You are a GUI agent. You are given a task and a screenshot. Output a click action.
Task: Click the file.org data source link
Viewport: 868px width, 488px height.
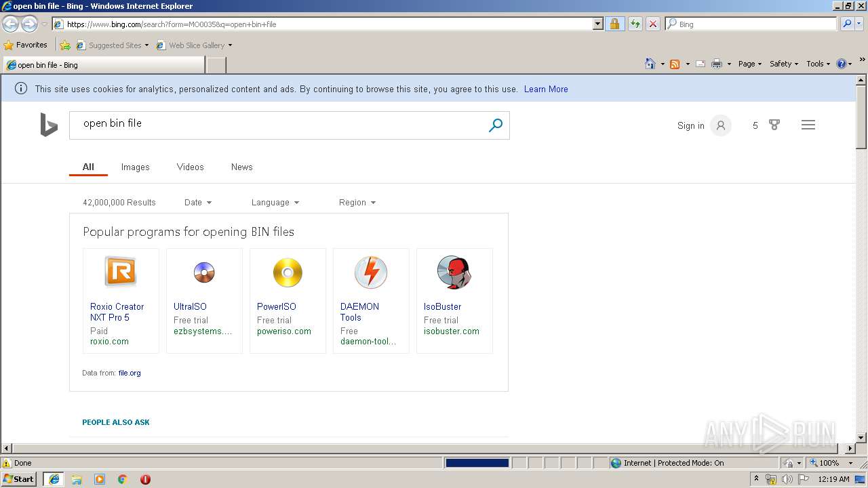point(130,373)
